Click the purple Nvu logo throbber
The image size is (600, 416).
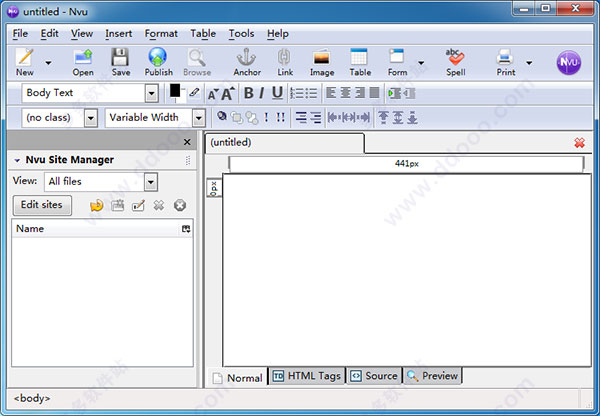(569, 63)
